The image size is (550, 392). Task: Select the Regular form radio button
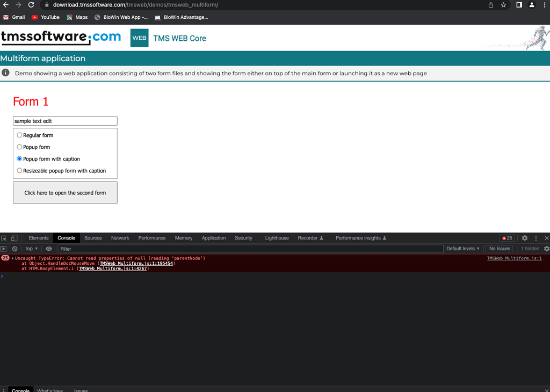[19, 135]
